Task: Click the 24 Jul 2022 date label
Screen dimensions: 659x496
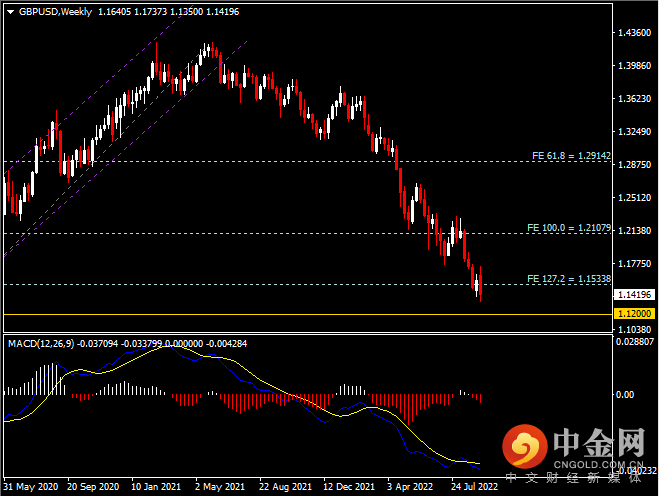Action: tap(474, 487)
